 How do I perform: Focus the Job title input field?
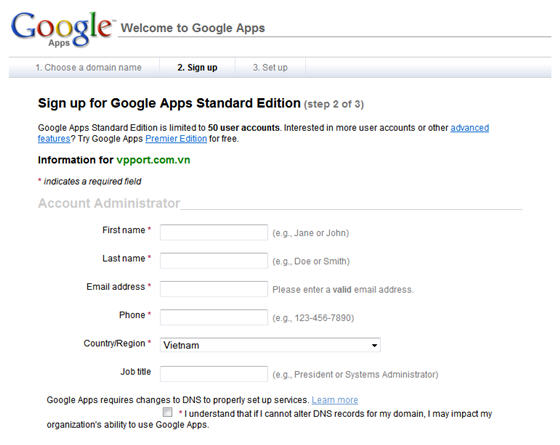[x=214, y=374]
